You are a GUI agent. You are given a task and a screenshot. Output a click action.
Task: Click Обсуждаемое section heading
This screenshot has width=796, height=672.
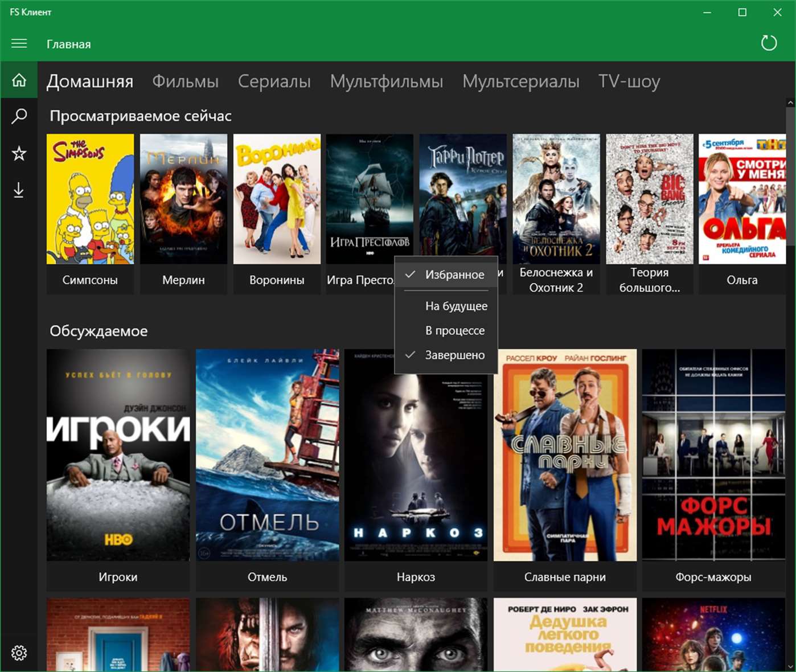(99, 331)
